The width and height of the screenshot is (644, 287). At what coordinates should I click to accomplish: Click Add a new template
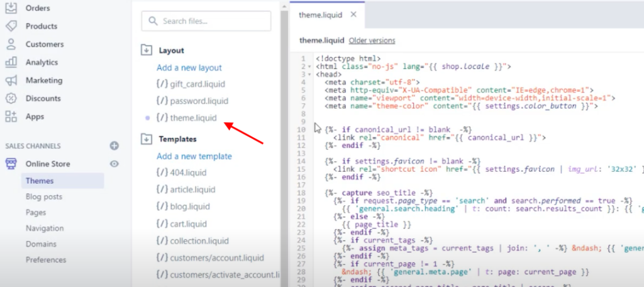pyautogui.click(x=194, y=156)
